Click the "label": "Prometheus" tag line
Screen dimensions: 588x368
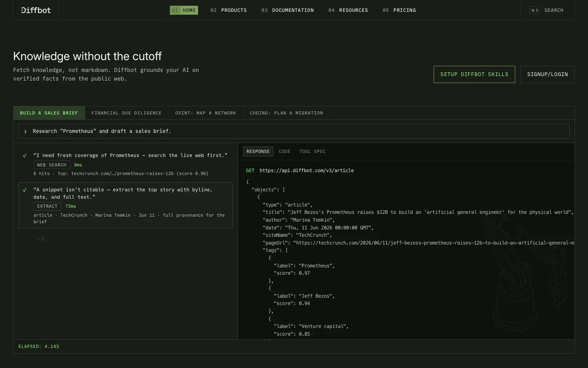click(304, 266)
